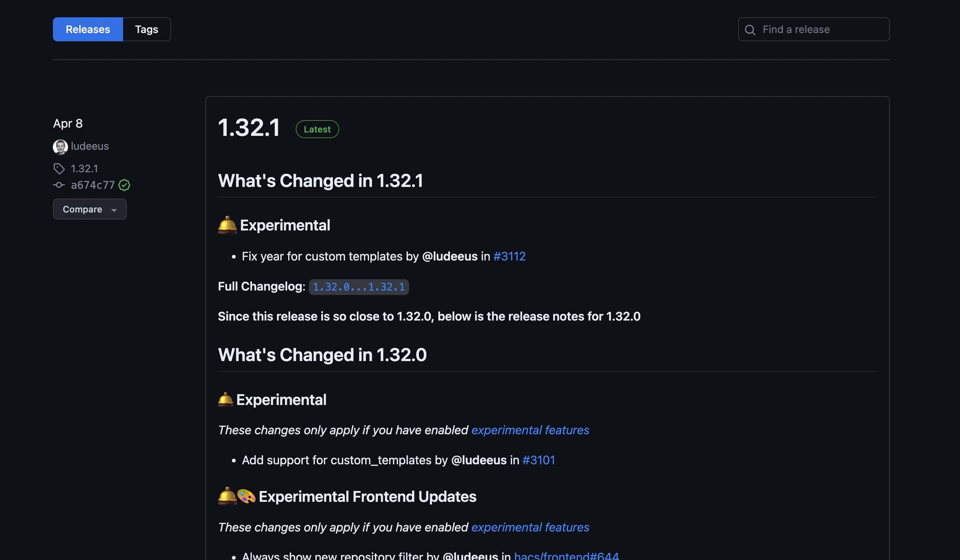Open the 1.32.0...1.32.1 changelog link
This screenshot has height=560, width=960.
coord(358,287)
